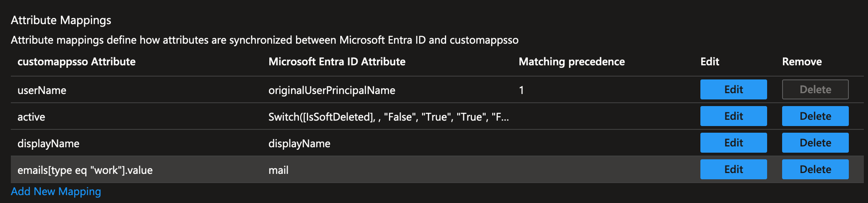The width and height of the screenshot is (868, 203).
Task: Delete the emails work value mapping
Action: point(815,169)
